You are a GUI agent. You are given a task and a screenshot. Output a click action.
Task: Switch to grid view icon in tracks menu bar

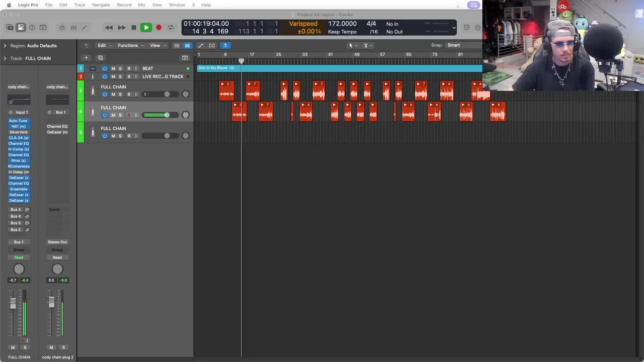point(177,45)
